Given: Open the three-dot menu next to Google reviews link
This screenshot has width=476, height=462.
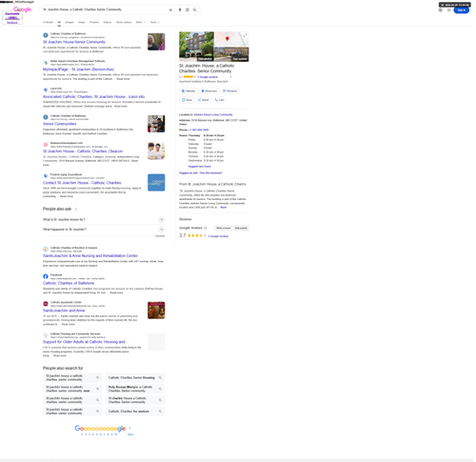Looking at the screenshot, I should (x=230, y=76).
